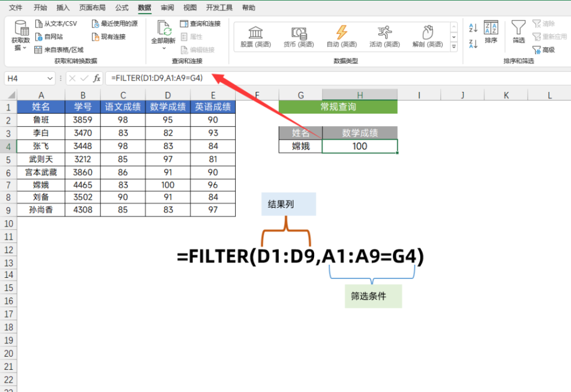Select the 自动 (英语) data type
Image resolution: width=571 pixels, height=392 pixels.
[341, 37]
